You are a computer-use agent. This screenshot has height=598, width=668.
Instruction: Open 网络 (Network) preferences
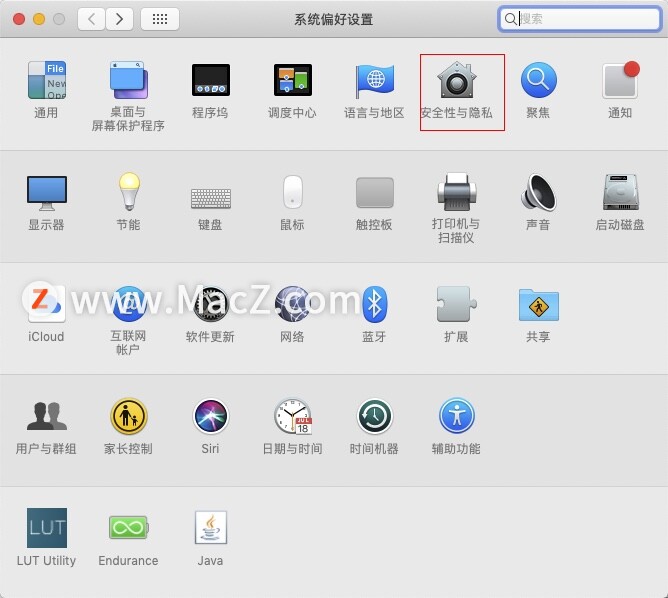293,305
